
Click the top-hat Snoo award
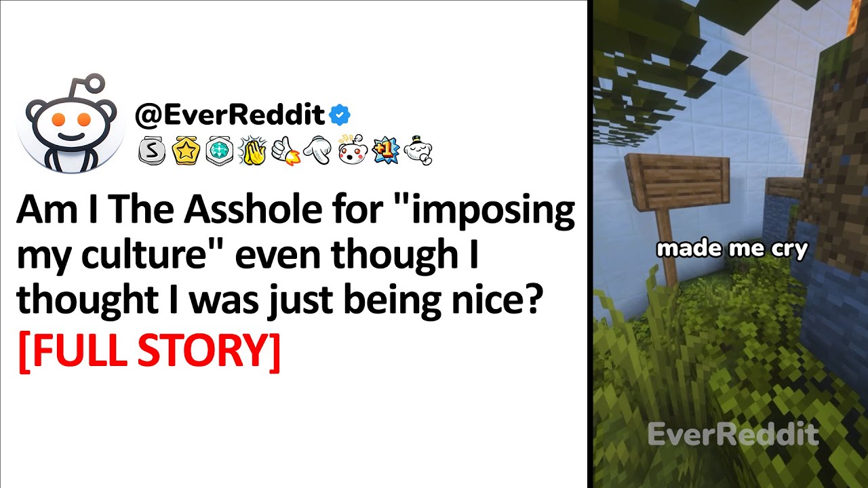[x=418, y=150]
